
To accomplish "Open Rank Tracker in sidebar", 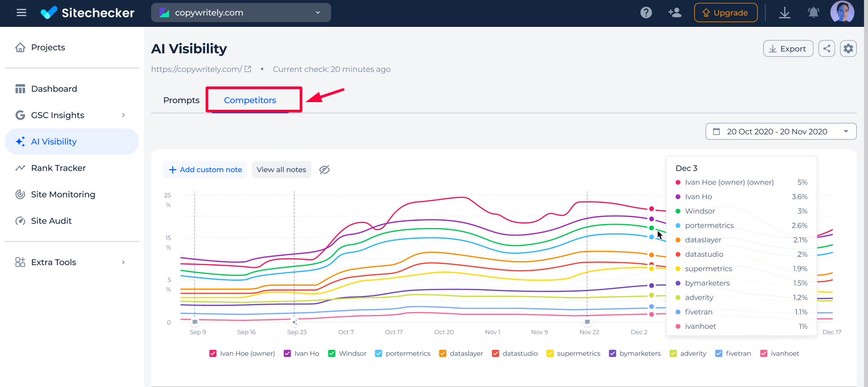I will pos(58,168).
